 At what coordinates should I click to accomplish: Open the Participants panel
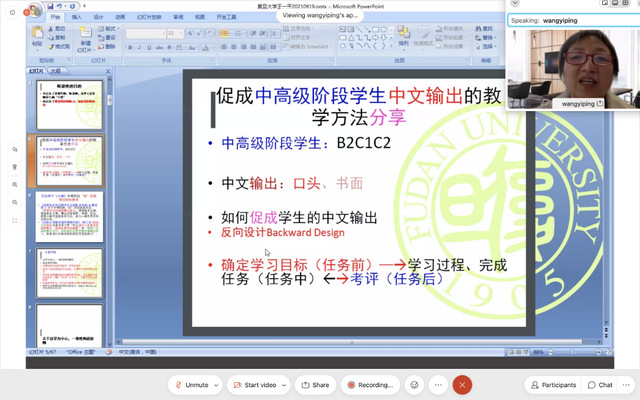coord(553,385)
